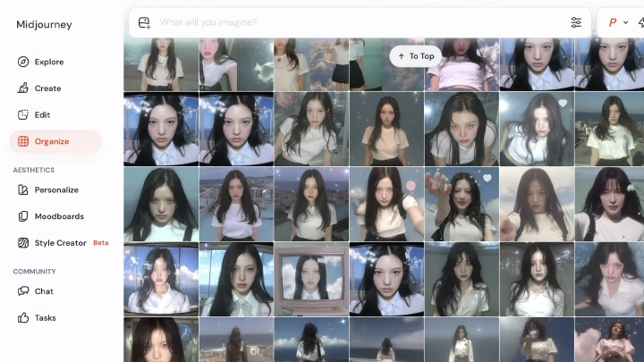Screen dimensions: 644x362
Task: Open the community Chat
Action: pos(55,291)
